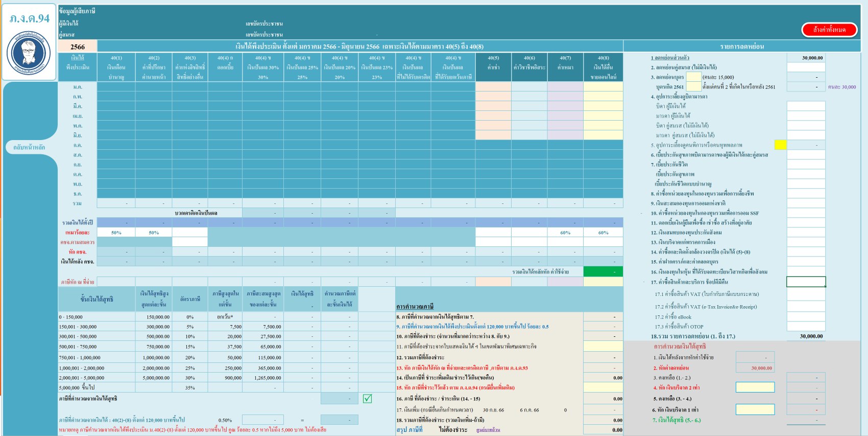Click the 12. เงินสมทบกองทุนประกันสังคม amount field
Viewport: 868px width, 436px height.
(x=806, y=233)
